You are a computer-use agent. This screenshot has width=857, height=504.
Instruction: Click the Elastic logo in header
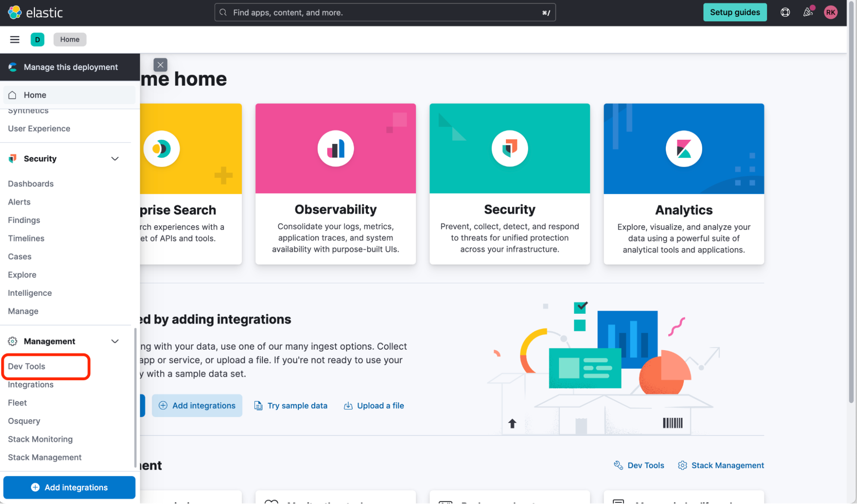click(35, 12)
